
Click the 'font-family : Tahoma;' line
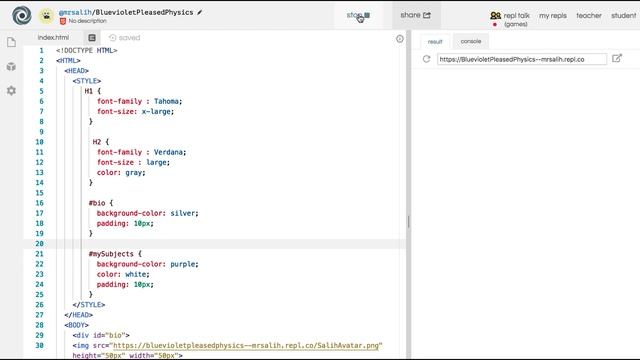140,101
